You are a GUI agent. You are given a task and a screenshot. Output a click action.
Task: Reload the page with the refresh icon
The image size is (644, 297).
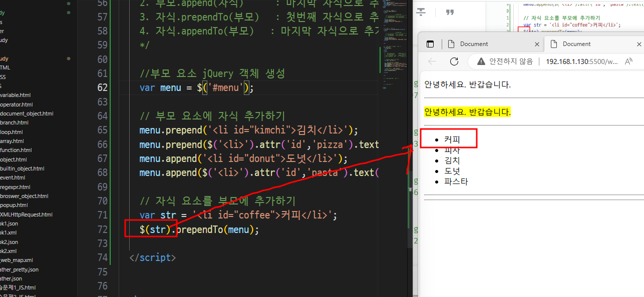click(454, 61)
